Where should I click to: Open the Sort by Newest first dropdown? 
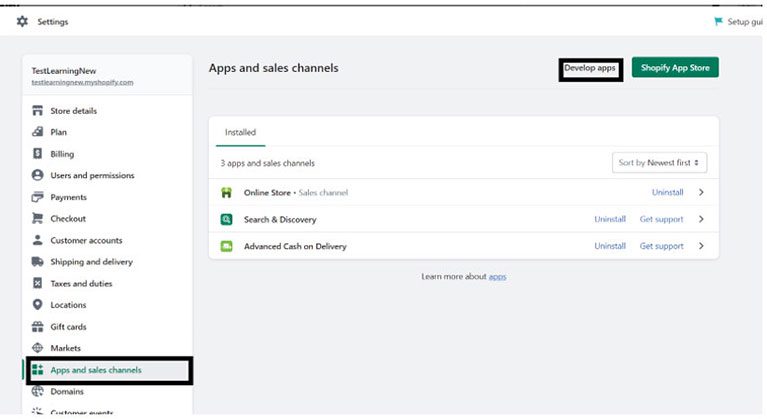[x=659, y=162]
